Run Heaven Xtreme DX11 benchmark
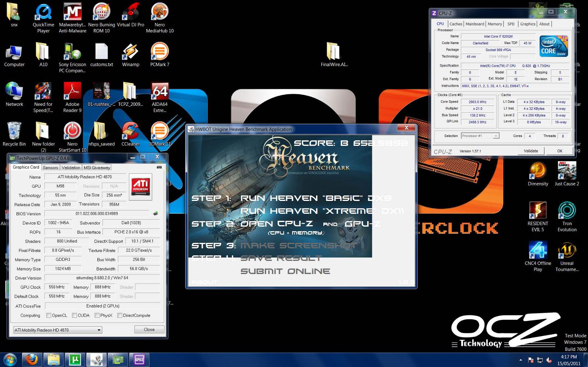 click(x=322, y=211)
